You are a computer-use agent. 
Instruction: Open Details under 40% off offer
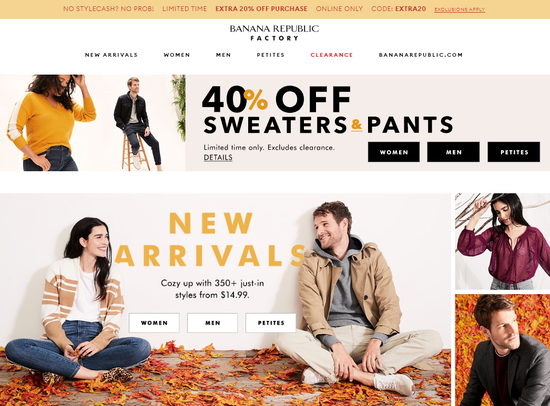218,158
